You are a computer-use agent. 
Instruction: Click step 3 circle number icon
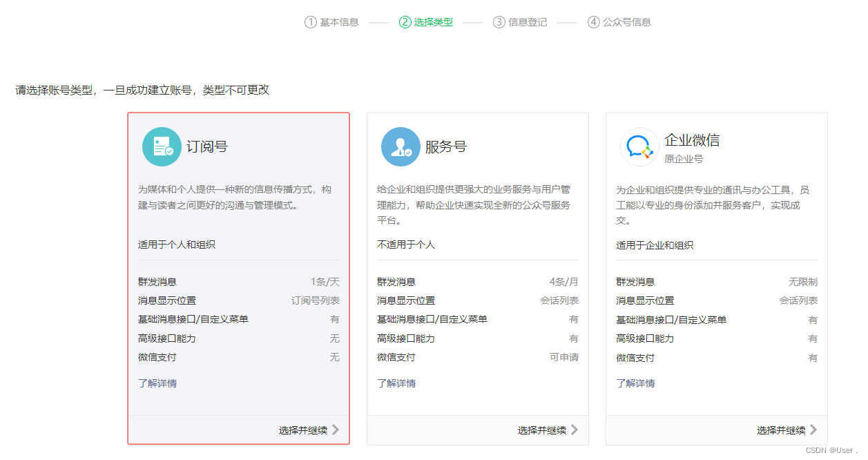(499, 22)
